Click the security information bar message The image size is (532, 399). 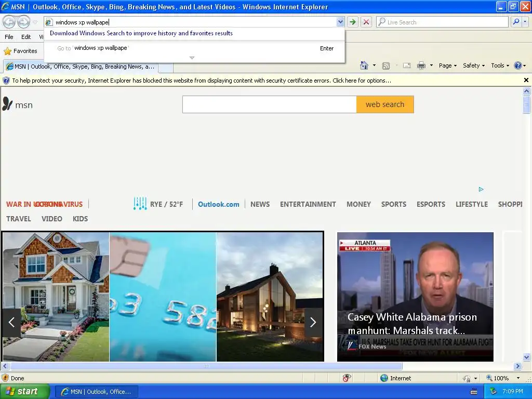point(202,81)
